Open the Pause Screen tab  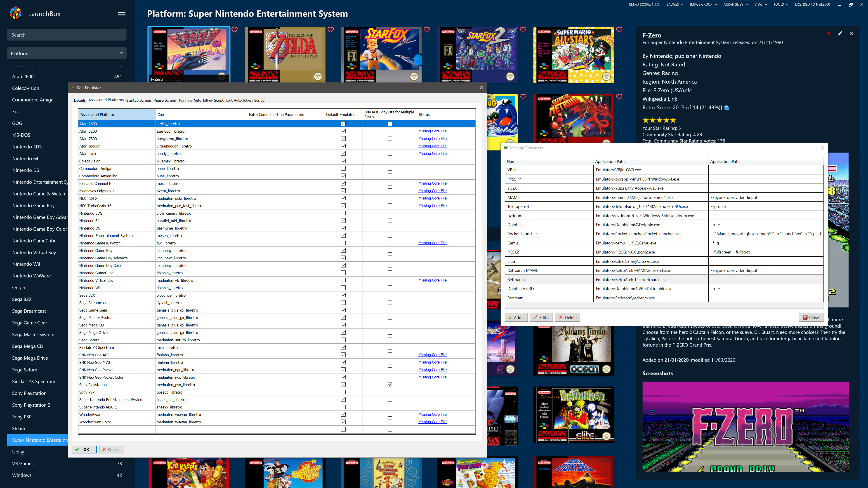click(x=165, y=100)
